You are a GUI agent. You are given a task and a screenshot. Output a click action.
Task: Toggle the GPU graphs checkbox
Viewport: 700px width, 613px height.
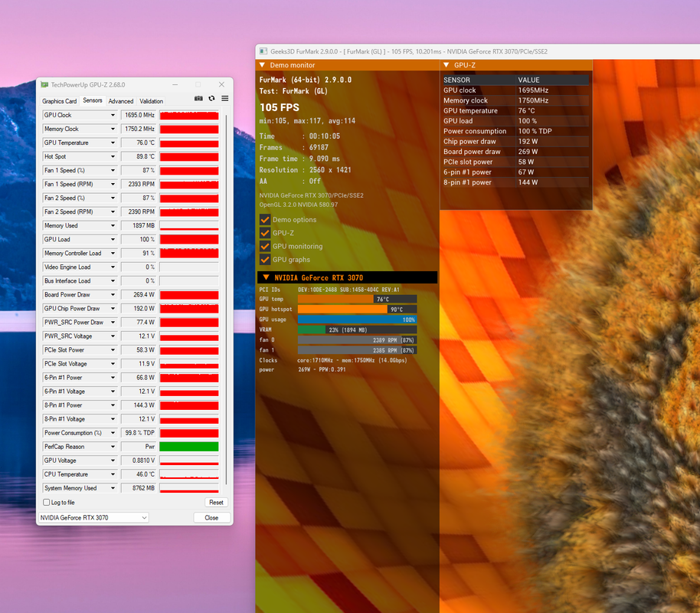click(265, 260)
